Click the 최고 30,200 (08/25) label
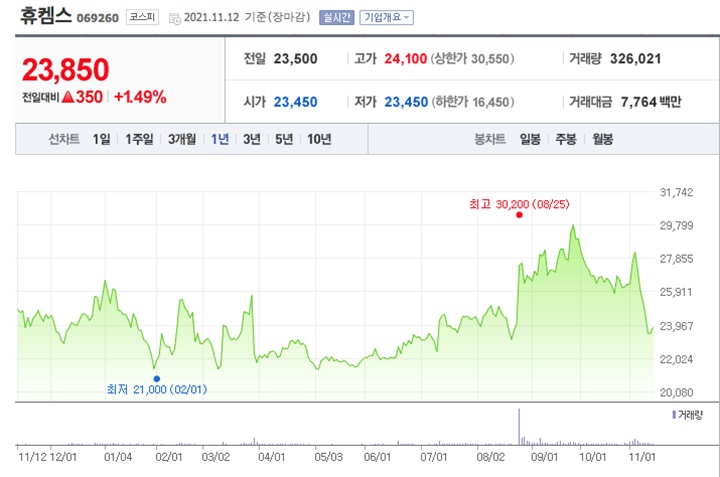The width and height of the screenshot is (720, 477). [x=519, y=204]
